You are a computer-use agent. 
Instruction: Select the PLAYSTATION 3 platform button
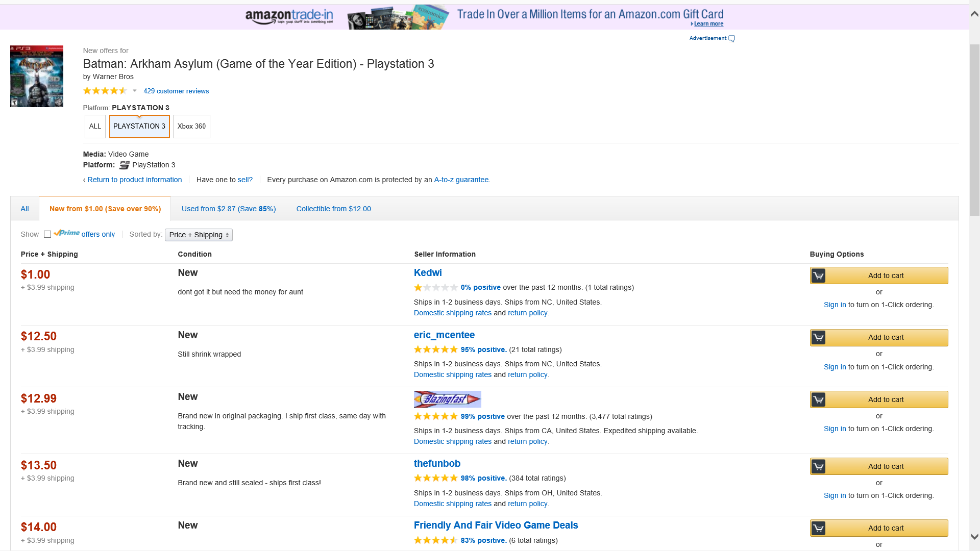pos(139,127)
